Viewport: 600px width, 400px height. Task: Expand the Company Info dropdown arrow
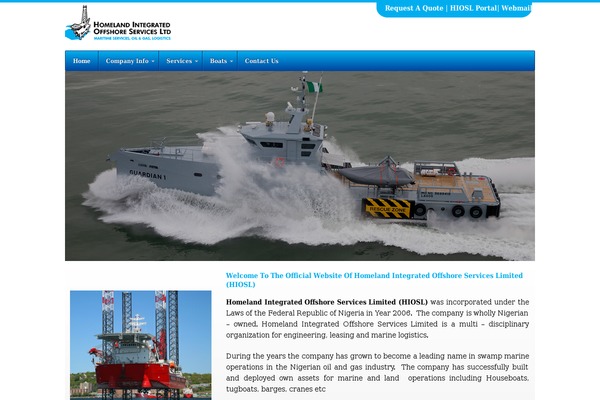[153, 61]
